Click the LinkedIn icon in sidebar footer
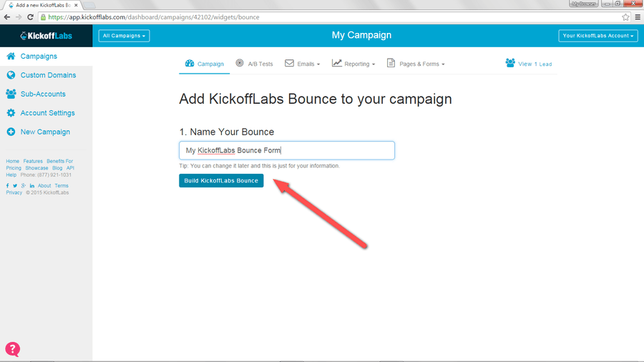The width and height of the screenshot is (644, 362). [32, 186]
